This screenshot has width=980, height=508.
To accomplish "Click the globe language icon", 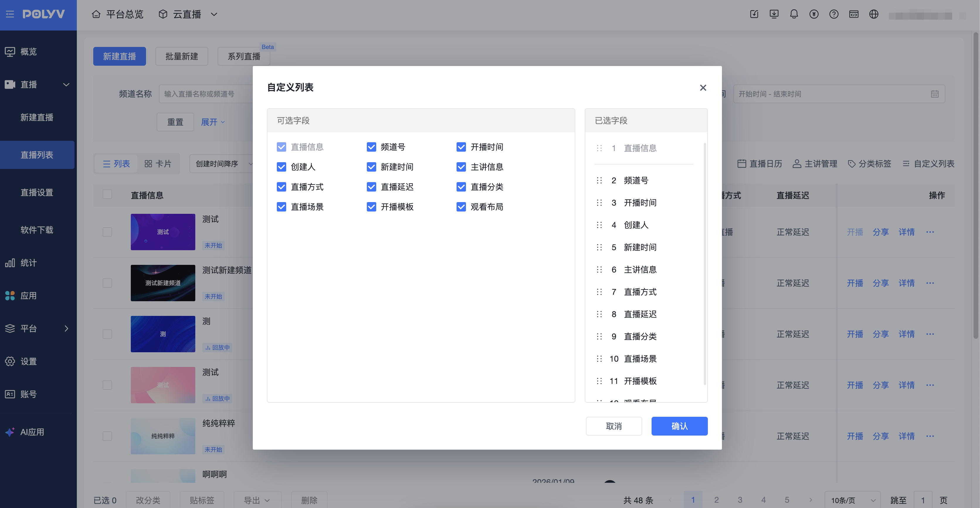I will coord(874,14).
